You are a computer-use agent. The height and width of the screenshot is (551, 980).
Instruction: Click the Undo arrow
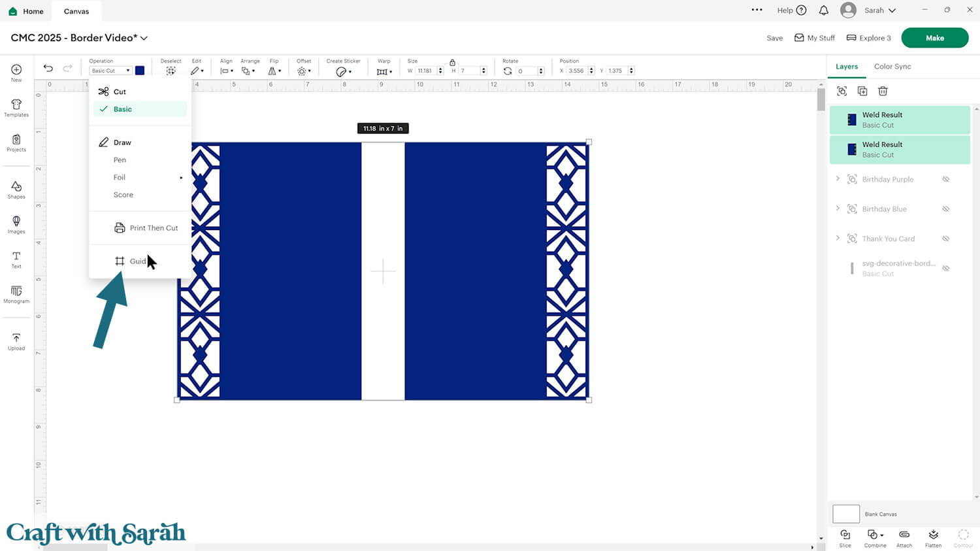tap(48, 69)
